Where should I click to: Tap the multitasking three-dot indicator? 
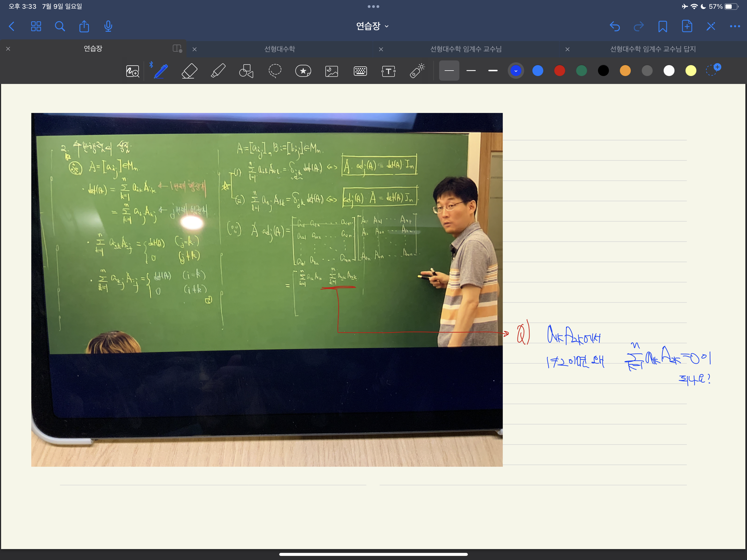[373, 6]
